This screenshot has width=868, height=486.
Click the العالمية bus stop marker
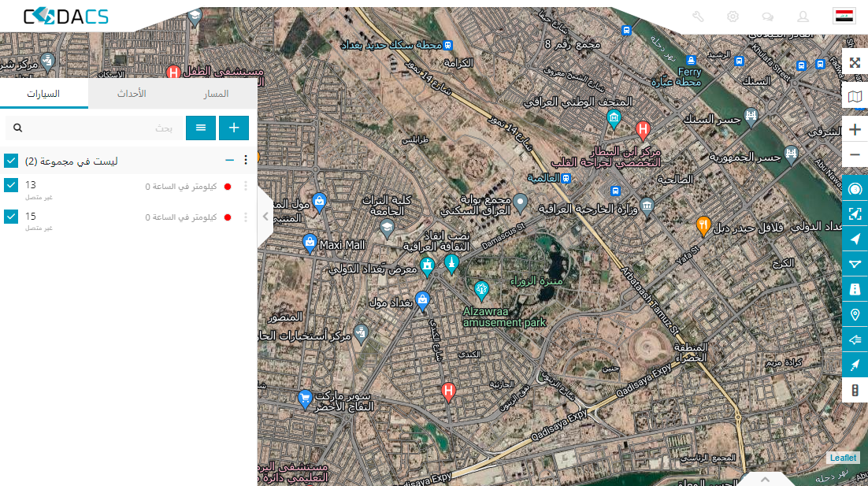pos(566,178)
